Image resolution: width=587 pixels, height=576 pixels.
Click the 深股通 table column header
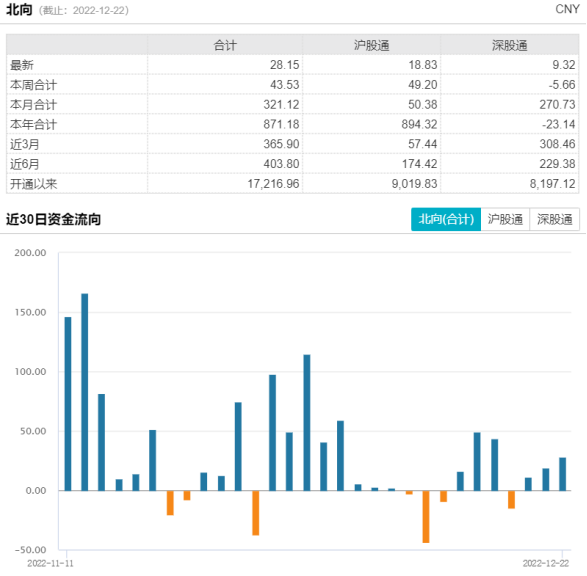[510, 45]
